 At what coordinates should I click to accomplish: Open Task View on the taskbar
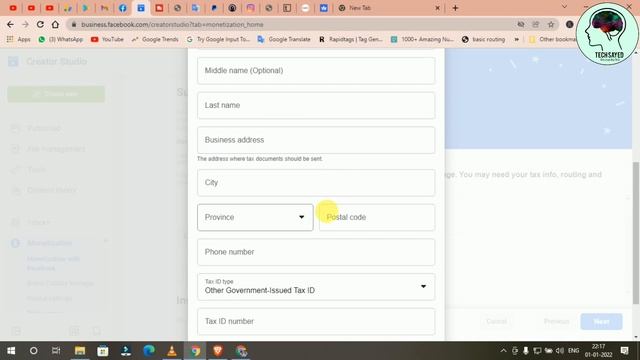tap(56, 351)
